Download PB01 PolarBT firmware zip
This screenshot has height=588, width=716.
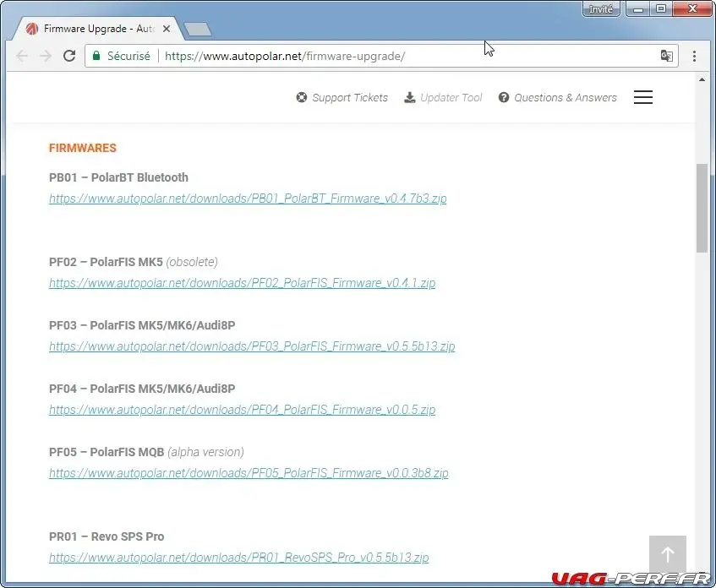248,199
